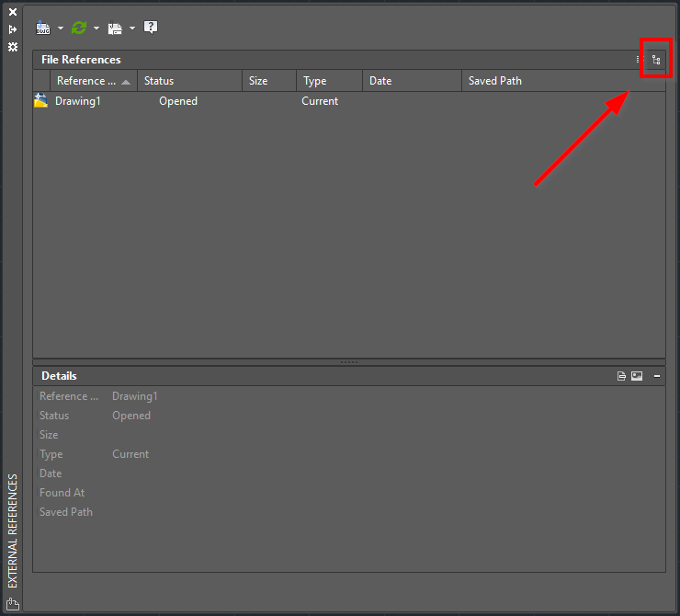Screen dimensions: 680x616
Task: Show the Preview mode icon
Action: [x=637, y=376]
